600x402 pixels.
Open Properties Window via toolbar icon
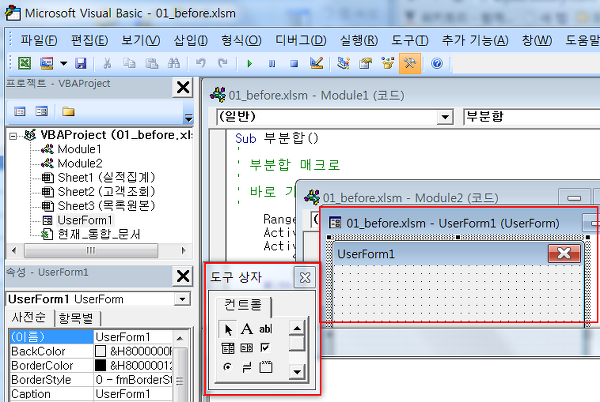click(x=365, y=63)
